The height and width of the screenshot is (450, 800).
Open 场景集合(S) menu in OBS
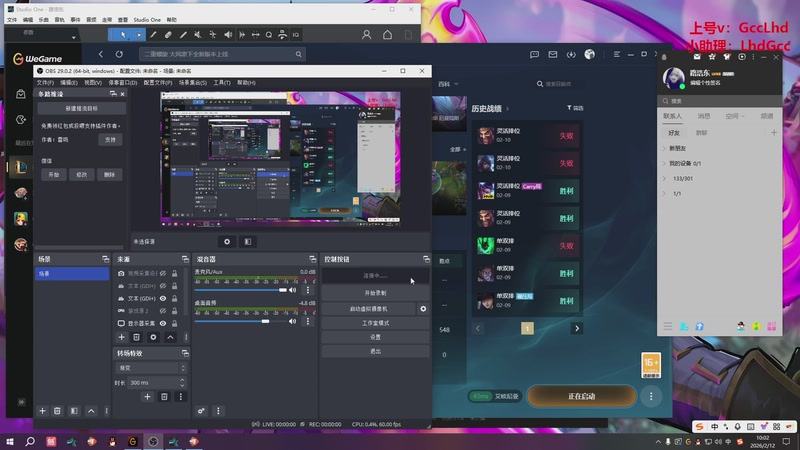(193, 83)
